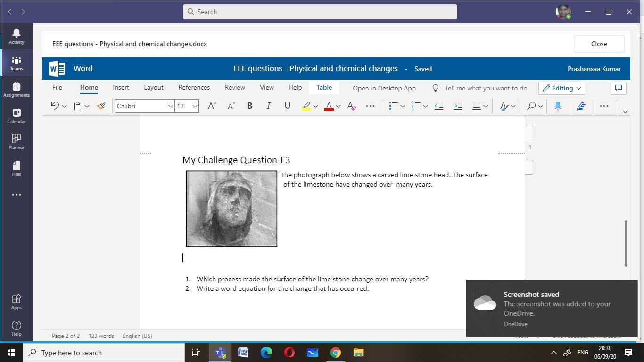Open the Help tab
This screenshot has height=362, width=644.
(x=295, y=88)
